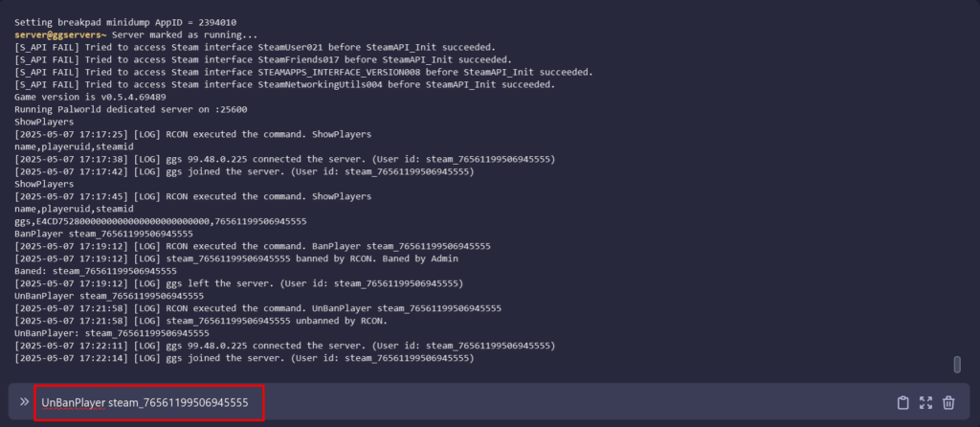Click the 17:22:14 ggs joined log entry
Viewport: 980px width, 427px height.
(x=244, y=358)
